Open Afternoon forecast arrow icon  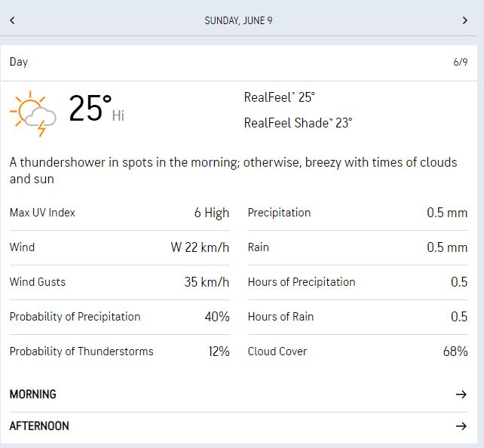[461, 426]
